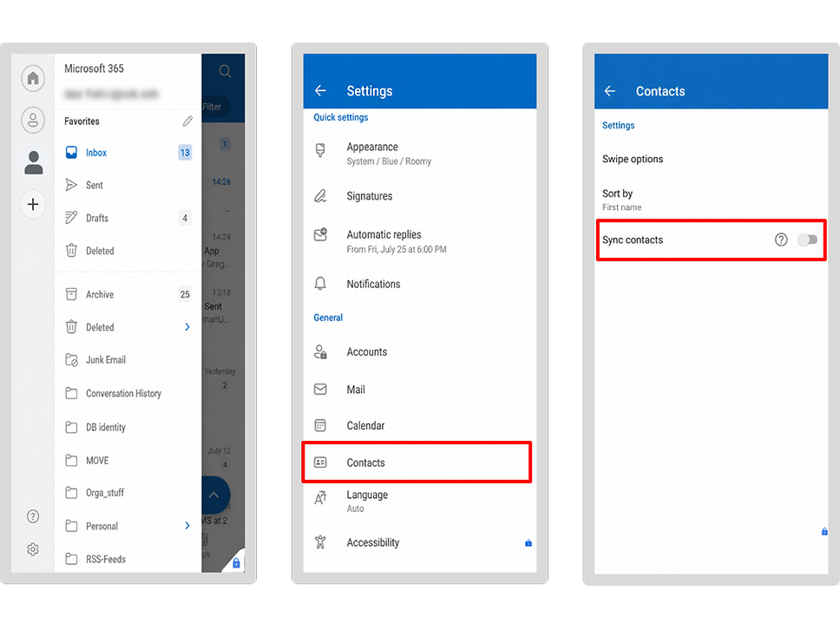The width and height of the screenshot is (840, 630).
Task: Open Contacts in Settings list
Action: 417,463
